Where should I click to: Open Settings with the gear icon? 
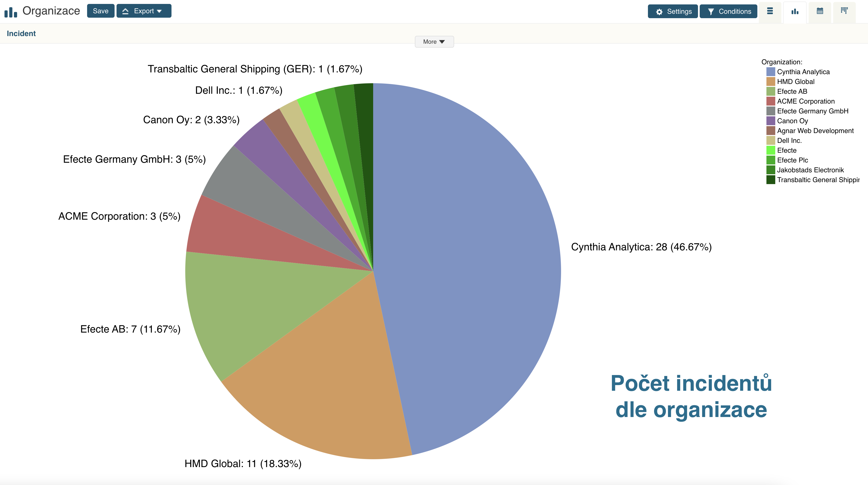tap(659, 12)
